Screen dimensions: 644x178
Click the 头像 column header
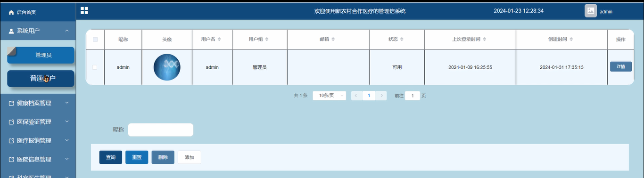point(167,40)
